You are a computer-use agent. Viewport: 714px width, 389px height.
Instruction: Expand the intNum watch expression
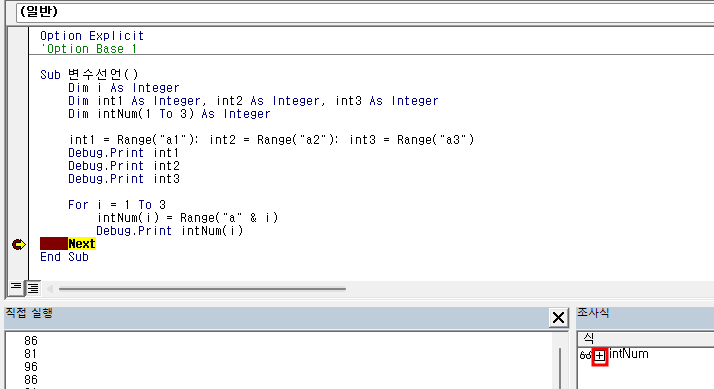(x=600, y=356)
